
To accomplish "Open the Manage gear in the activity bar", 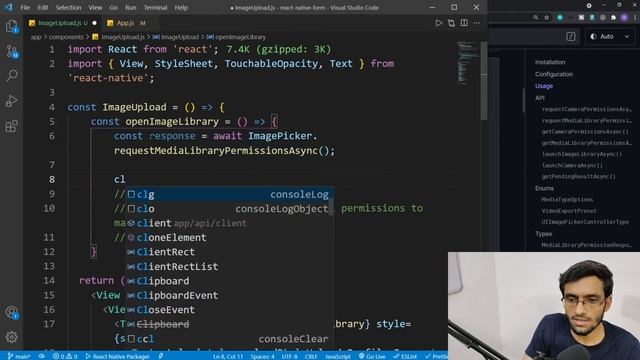I will [x=11, y=337].
